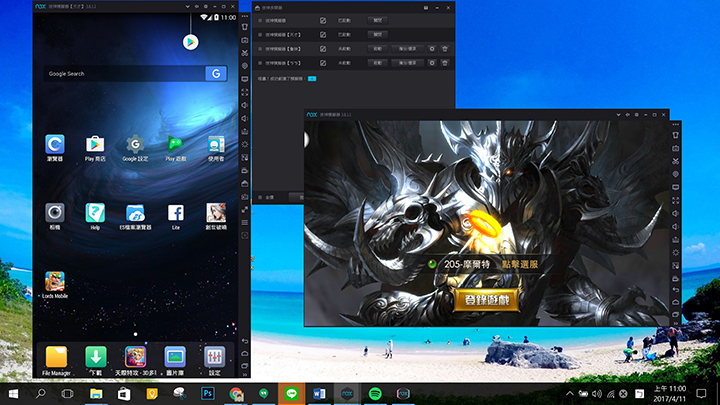Screen dimensions: 720x405
Task: Click screenshot icon in right Nox game sidebar
Action: coord(675,148)
